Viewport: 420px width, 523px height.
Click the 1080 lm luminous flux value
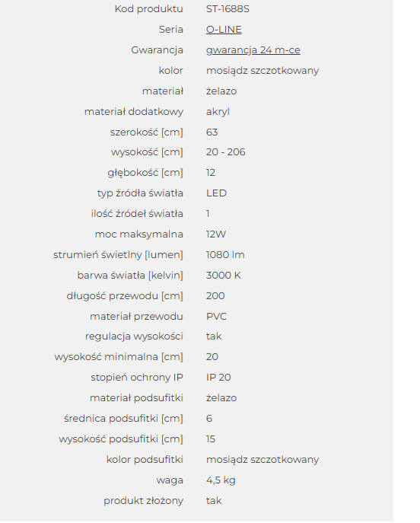click(x=225, y=255)
